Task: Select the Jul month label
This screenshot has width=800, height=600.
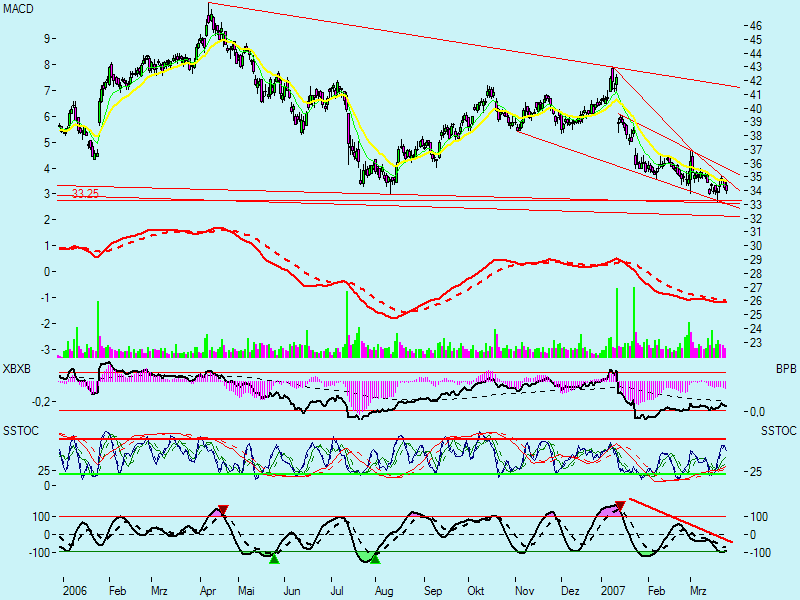Action: [337, 591]
